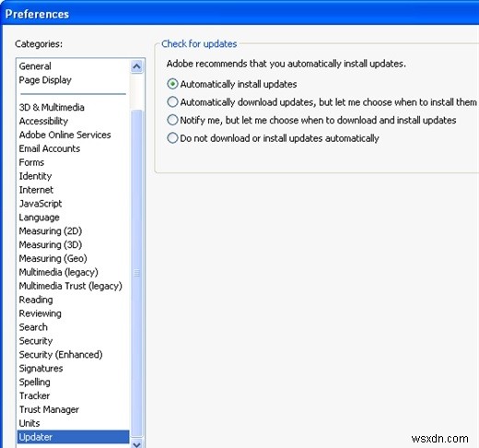Select Measuring (3D) category
The image size is (479, 448).
(x=51, y=244)
